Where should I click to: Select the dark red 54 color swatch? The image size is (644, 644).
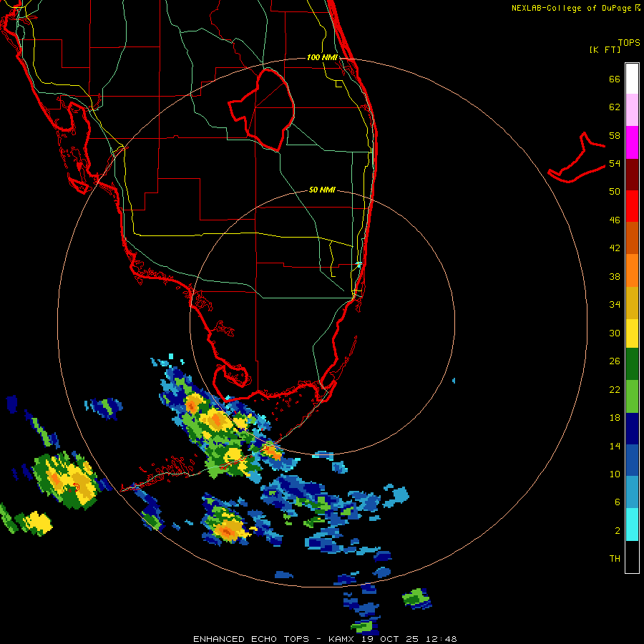[632, 174]
